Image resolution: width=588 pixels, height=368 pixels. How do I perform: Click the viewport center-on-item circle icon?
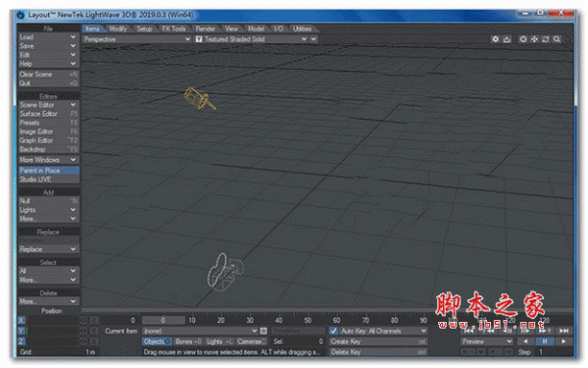tap(523, 39)
